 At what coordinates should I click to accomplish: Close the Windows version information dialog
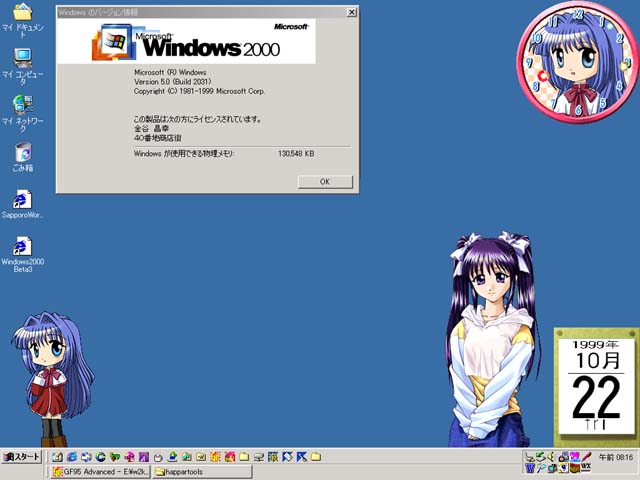351,12
